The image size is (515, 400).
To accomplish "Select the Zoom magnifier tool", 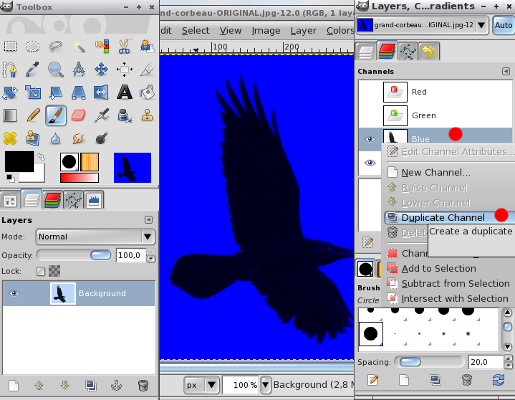I will point(56,69).
